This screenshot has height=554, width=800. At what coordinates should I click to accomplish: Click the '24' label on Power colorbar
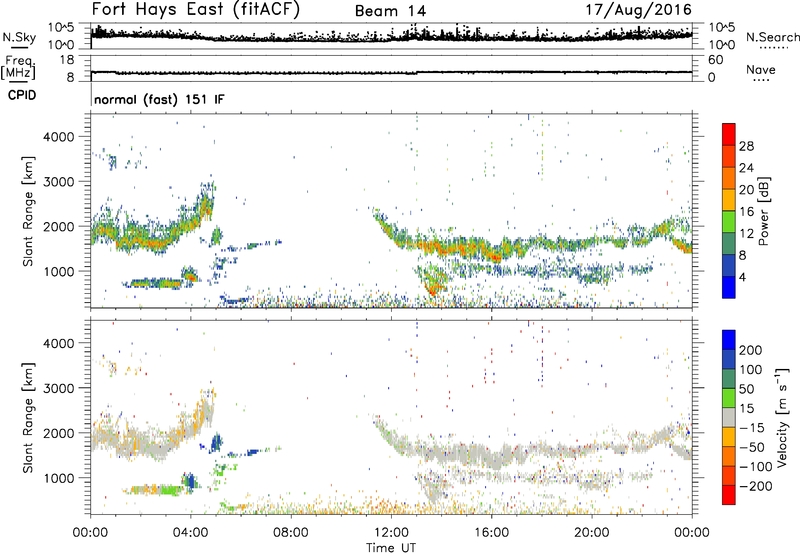746,168
